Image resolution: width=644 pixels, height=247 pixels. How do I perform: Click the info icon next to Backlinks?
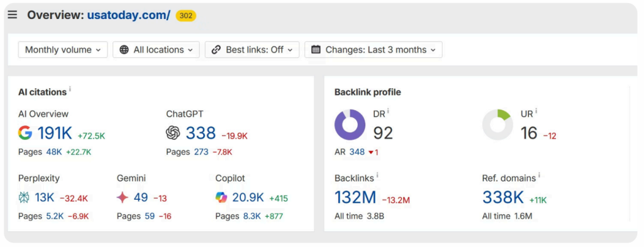tap(377, 175)
